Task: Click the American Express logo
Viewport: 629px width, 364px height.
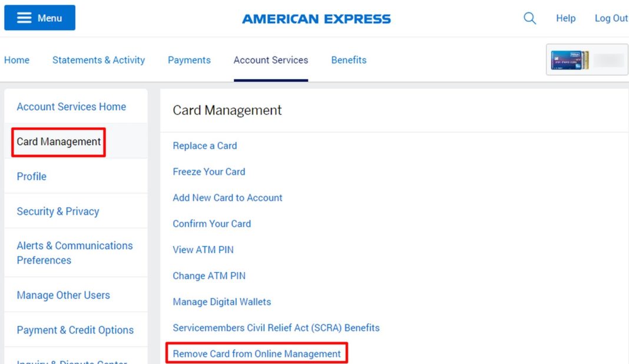Action: point(316,18)
